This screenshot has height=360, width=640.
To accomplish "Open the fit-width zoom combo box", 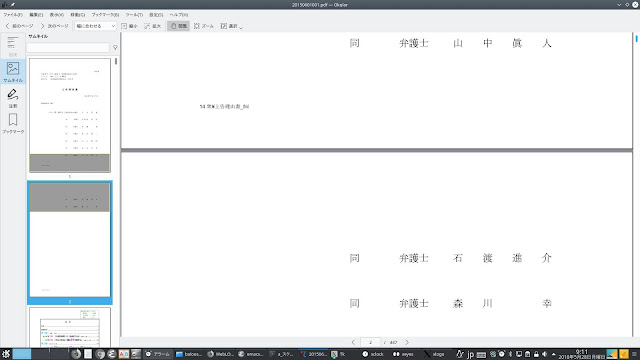I will (x=96, y=26).
